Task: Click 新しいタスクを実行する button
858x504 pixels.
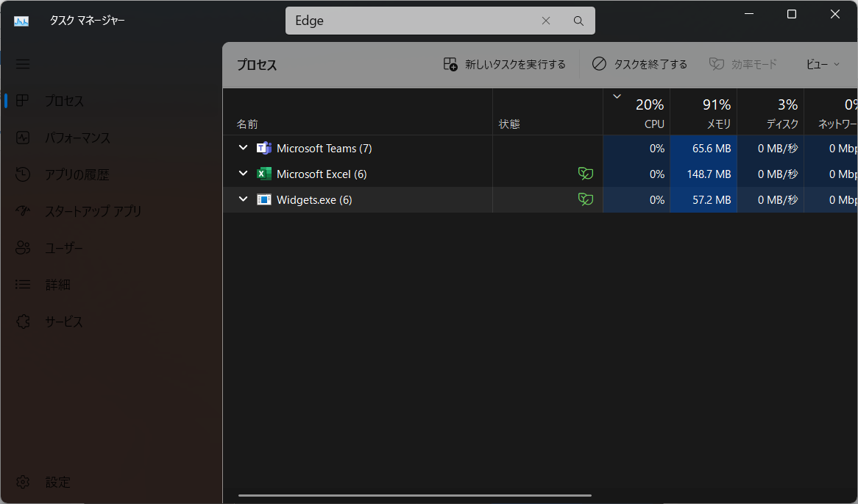Action: pyautogui.click(x=505, y=65)
